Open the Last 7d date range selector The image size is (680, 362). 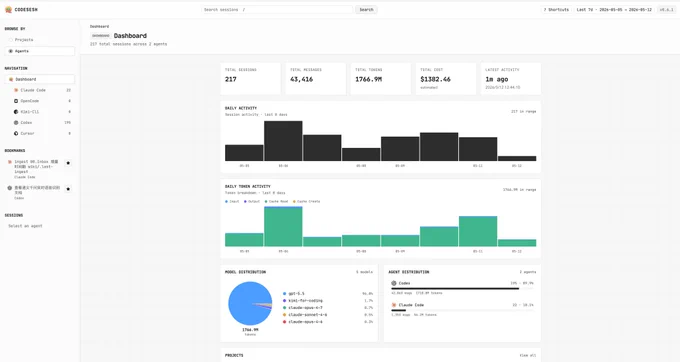(x=614, y=10)
